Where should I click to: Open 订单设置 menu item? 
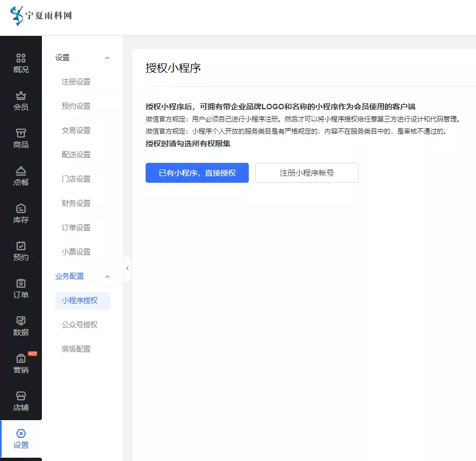76,227
